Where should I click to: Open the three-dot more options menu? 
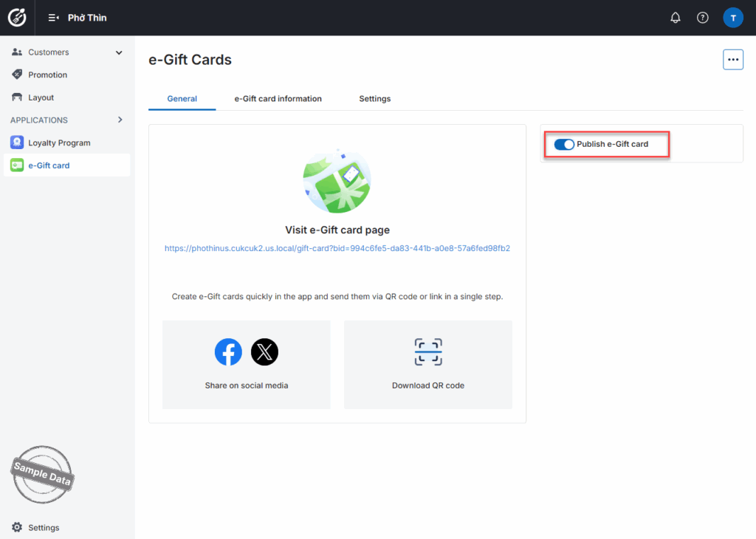(x=732, y=60)
